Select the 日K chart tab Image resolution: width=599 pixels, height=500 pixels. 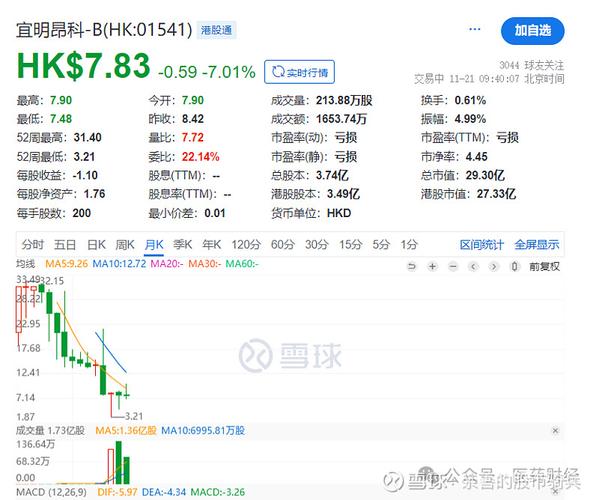96,244
